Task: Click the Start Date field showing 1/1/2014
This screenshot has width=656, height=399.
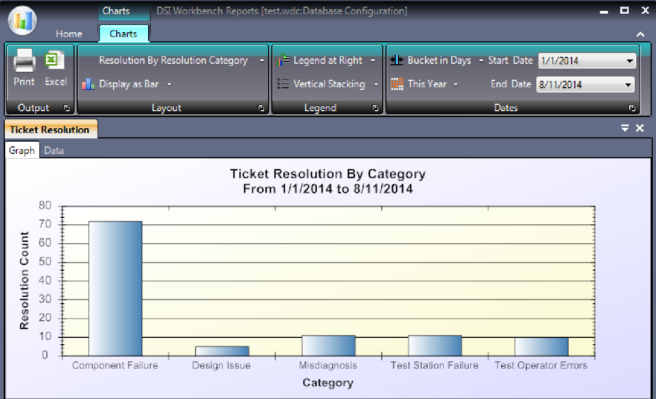Action: (587, 61)
